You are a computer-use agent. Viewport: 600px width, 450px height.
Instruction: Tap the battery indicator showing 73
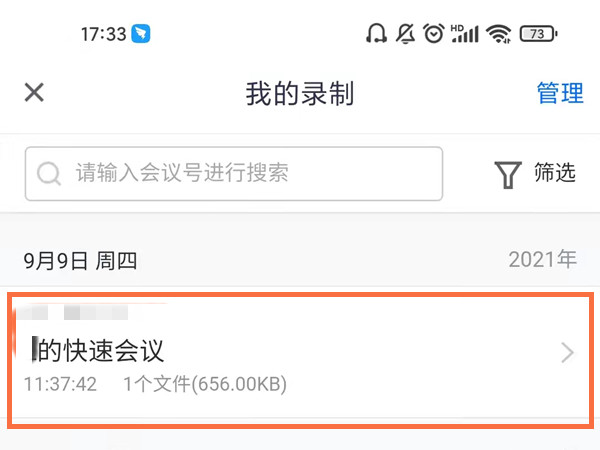click(538, 34)
